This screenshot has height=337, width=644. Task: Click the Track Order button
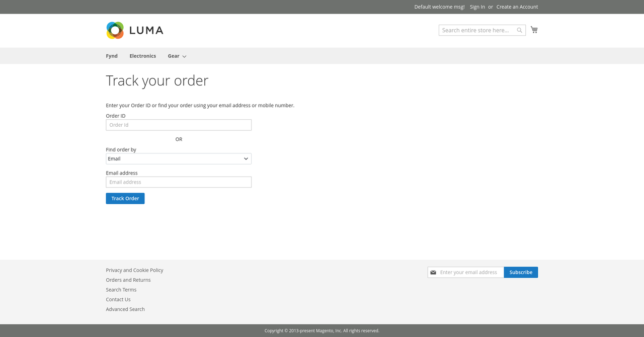point(125,198)
